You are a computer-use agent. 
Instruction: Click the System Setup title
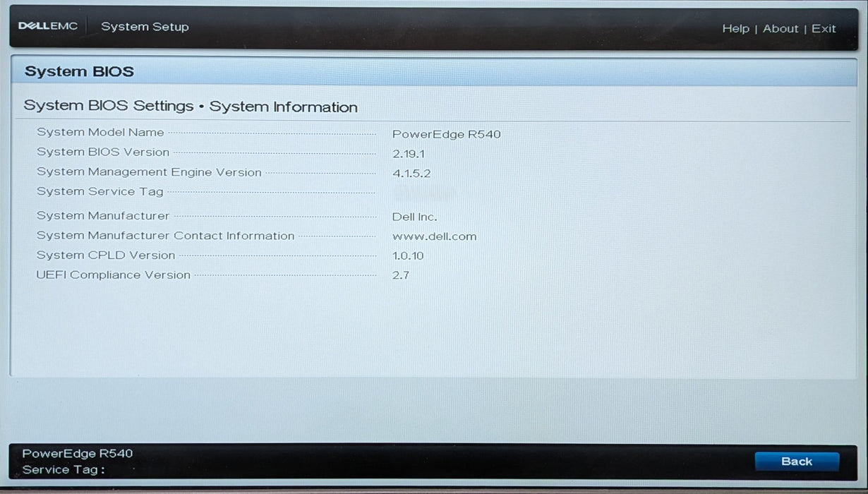(x=145, y=27)
